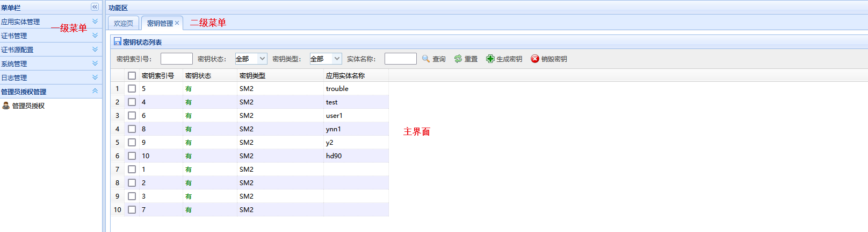Click the 管理员授权 user icon
868x232 pixels.
6,106
